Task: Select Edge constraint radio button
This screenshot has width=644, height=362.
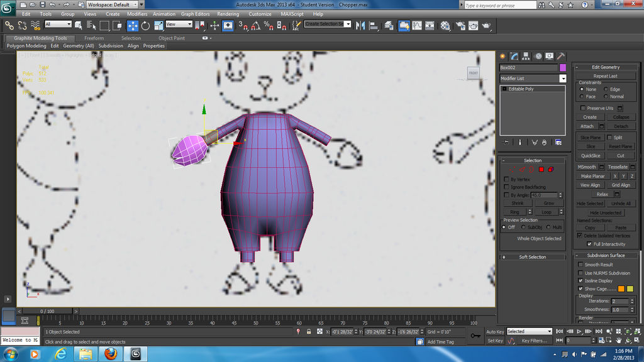Action: 606,89
